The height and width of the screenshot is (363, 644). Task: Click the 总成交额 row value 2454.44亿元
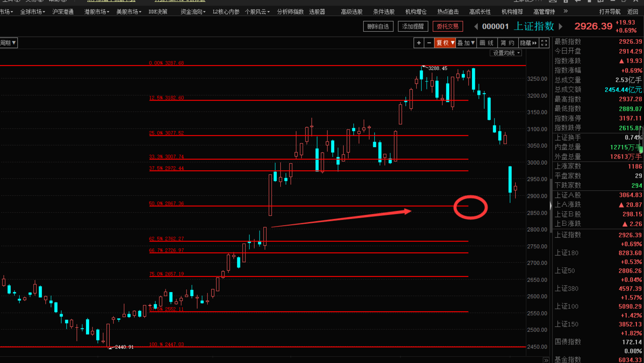[x=623, y=90]
